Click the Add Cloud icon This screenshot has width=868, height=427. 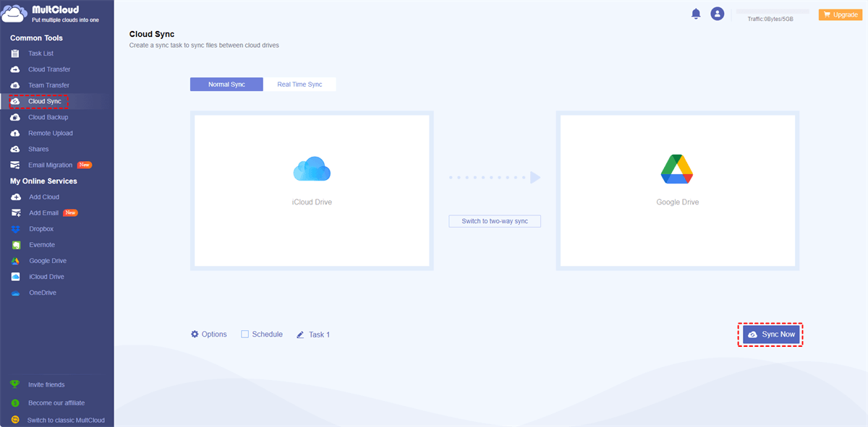tap(15, 197)
